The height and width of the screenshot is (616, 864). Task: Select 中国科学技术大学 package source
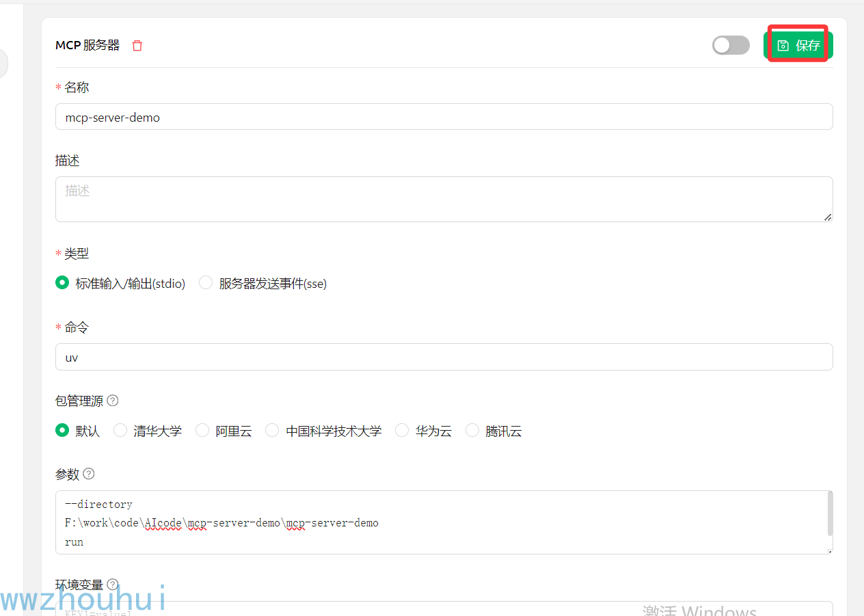tap(272, 429)
